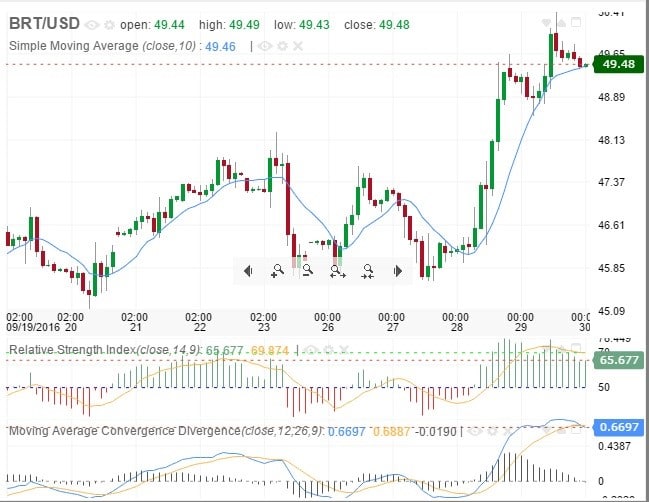Remove the Simple Moving Average indicator

coord(297,46)
